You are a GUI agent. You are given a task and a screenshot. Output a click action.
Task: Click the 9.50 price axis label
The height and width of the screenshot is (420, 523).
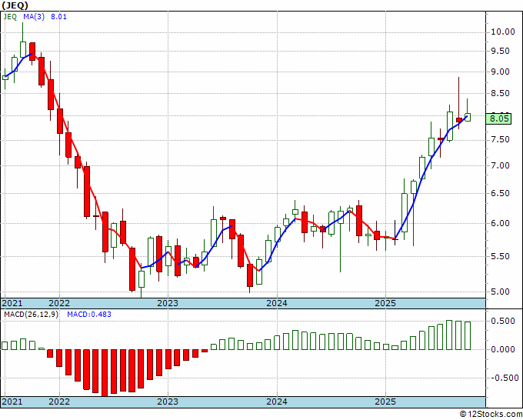pyautogui.click(x=500, y=51)
